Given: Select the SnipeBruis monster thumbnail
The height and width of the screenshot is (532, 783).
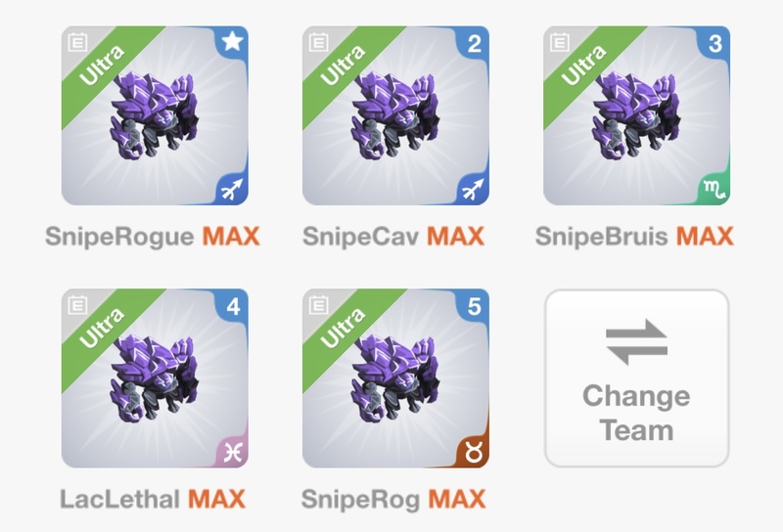Looking at the screenshot, I should (x=637, y=115).
